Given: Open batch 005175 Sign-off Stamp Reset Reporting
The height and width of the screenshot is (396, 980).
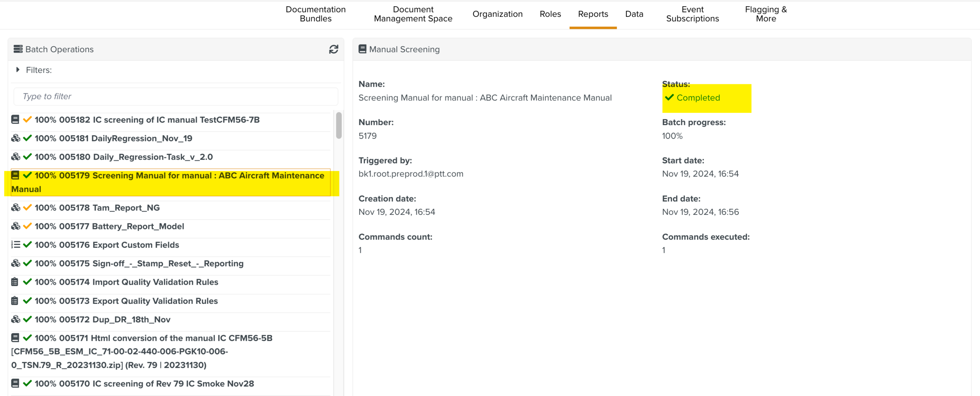Looking at the screenshot, I should 168,263.
